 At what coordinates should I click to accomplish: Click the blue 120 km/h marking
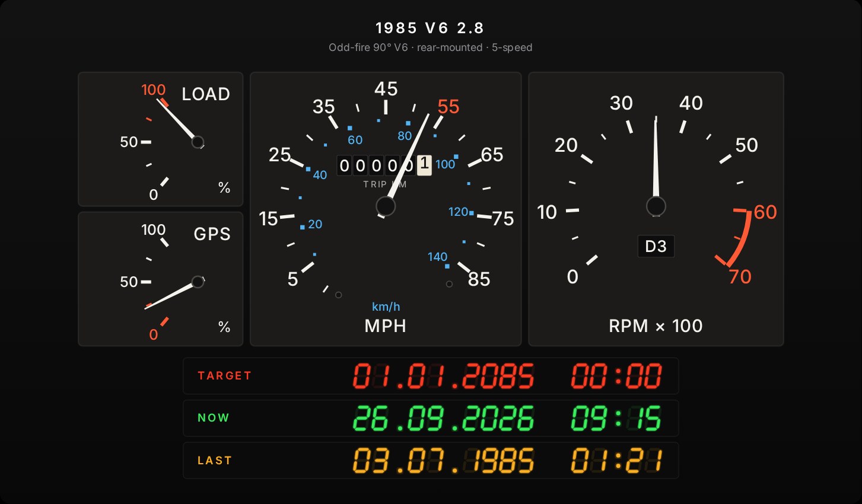(x=458, y=212)
